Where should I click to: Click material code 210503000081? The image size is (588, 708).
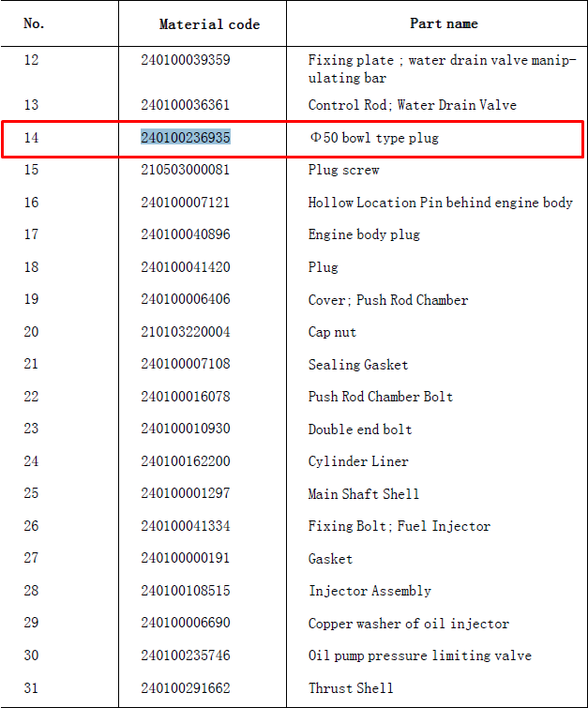coord(185,170)
